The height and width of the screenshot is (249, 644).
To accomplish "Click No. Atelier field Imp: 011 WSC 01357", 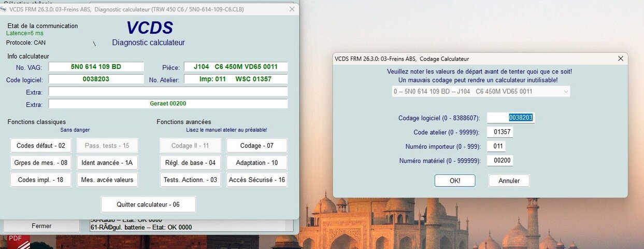I will (x=236, y=79).
